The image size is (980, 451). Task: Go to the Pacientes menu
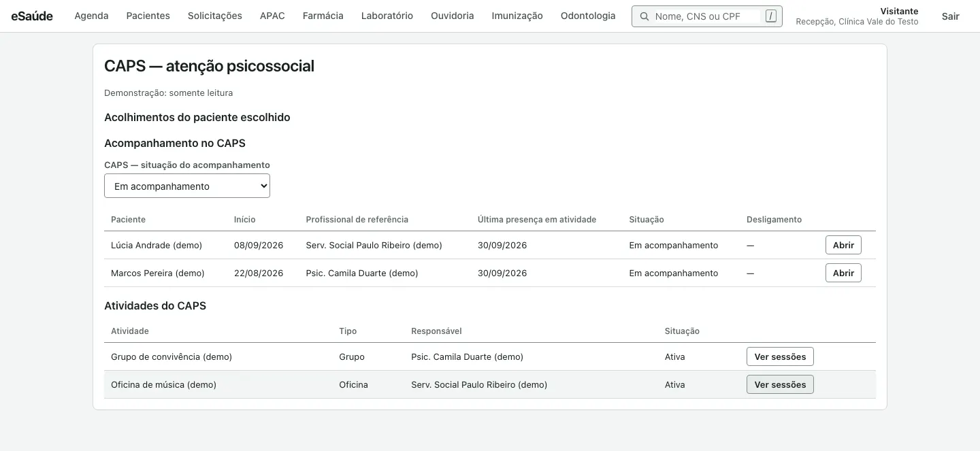pos(148,16)
